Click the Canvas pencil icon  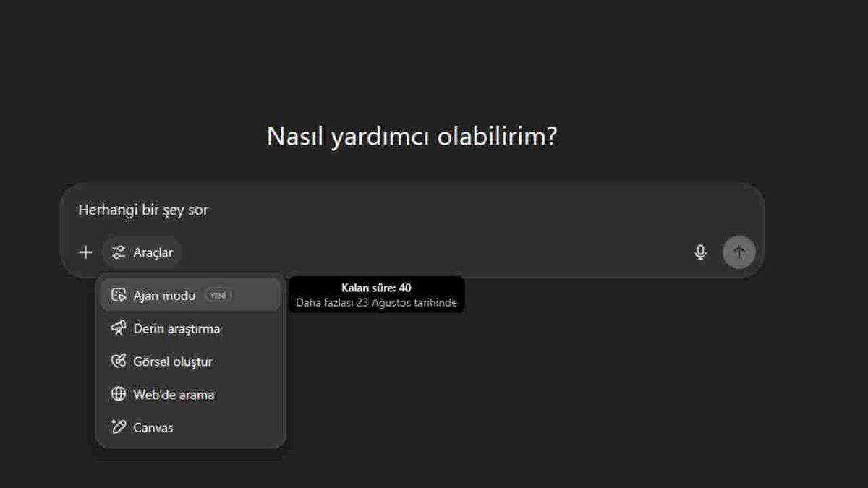click(118, 427)
